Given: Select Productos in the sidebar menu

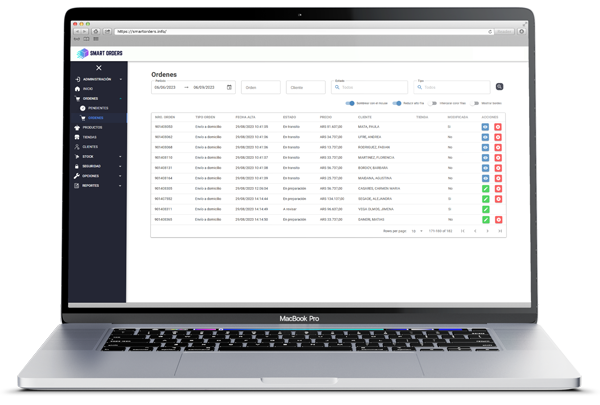Looking at the screenshot, I should [92, 127].
